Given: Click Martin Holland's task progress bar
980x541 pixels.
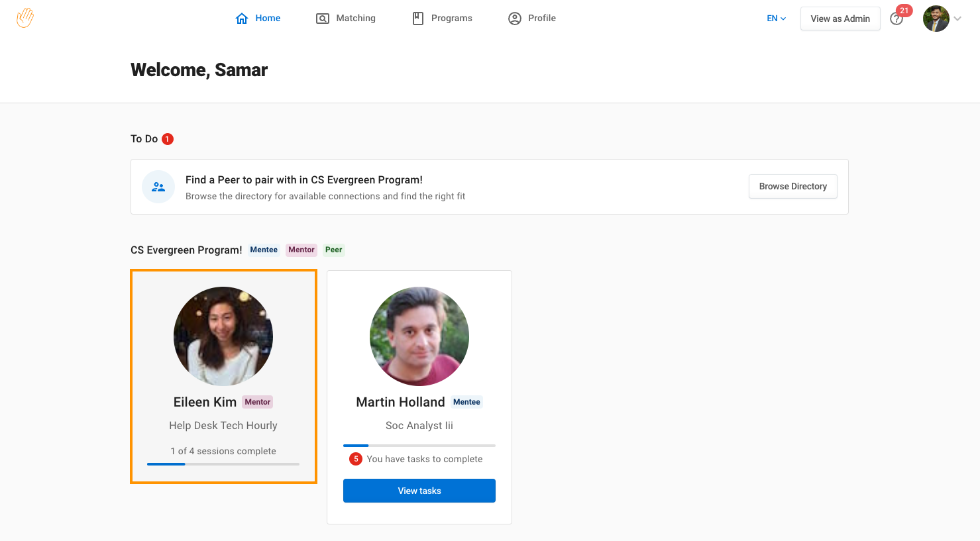Looking at the screenshot, I should pyautogui.click(x=419, y=446).
